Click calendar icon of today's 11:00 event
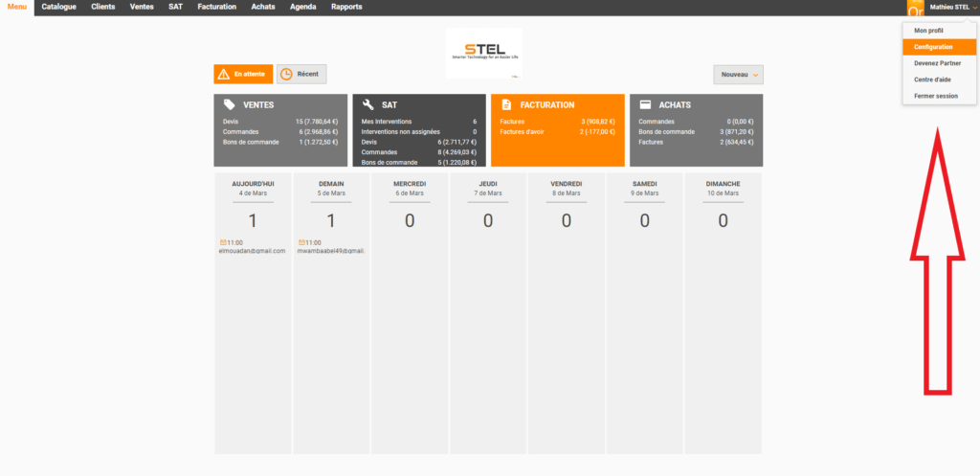980x476 pixels. [222, 242]
